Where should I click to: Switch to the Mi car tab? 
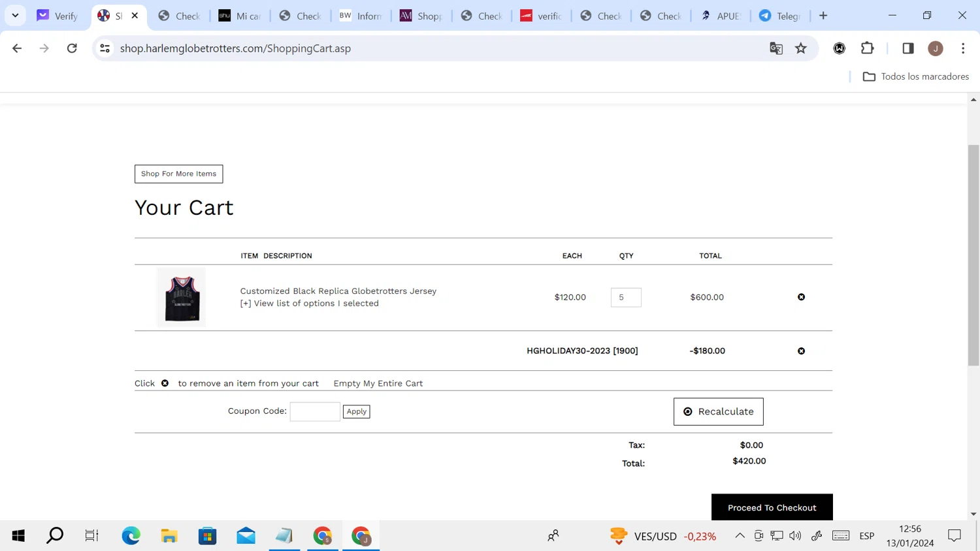(x=240, y=16)
